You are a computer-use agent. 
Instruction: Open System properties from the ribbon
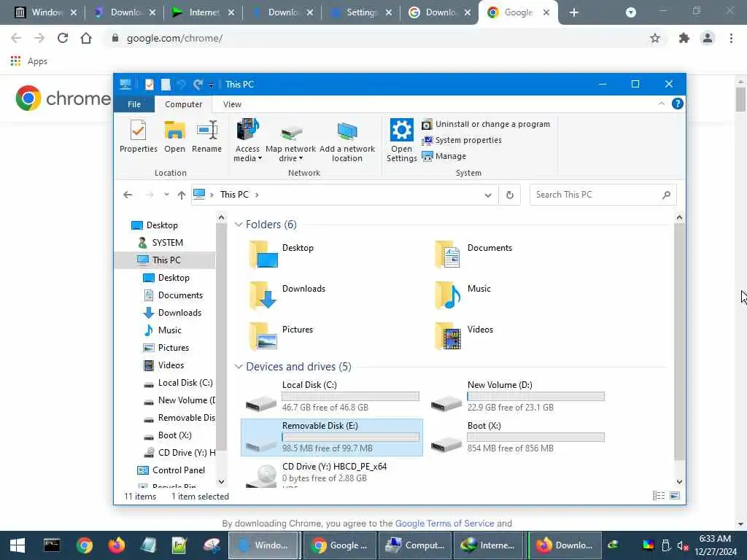click(462, 140)
